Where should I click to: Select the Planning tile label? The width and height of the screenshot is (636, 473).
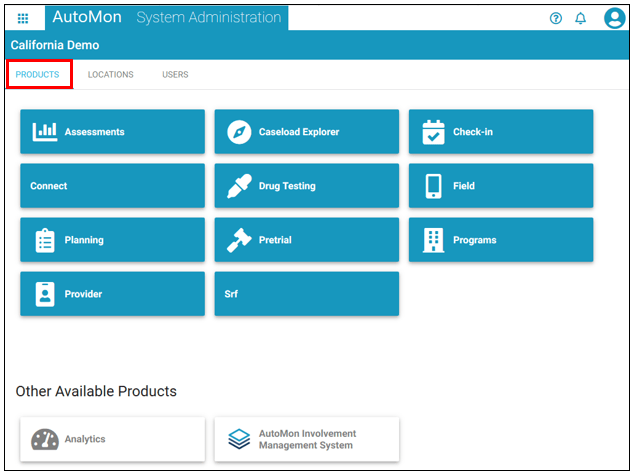tap(84, 240)
